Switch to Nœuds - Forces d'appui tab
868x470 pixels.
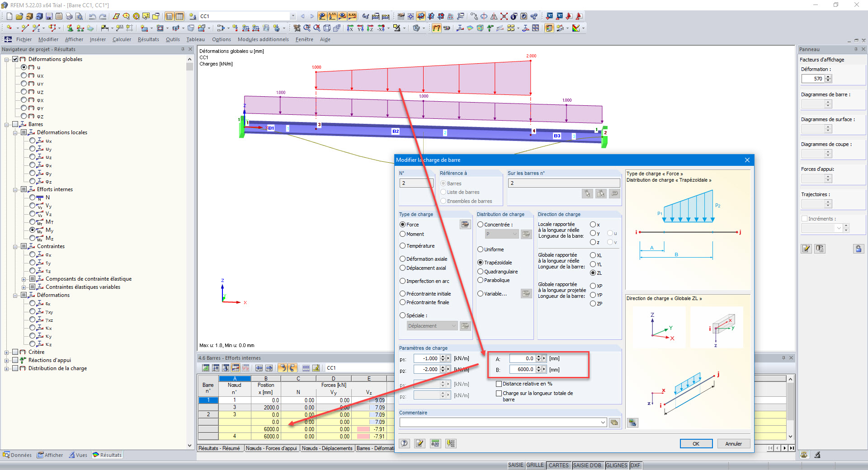coord(271,448)
